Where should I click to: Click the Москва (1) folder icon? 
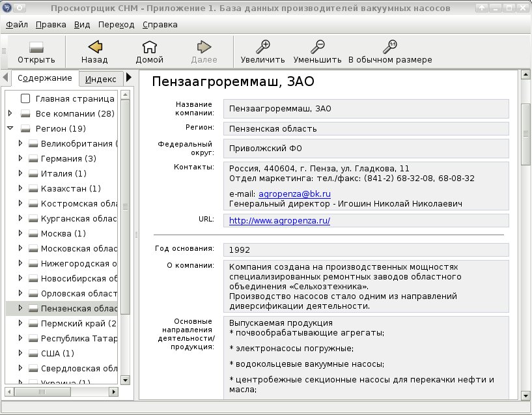click(33, 233)
